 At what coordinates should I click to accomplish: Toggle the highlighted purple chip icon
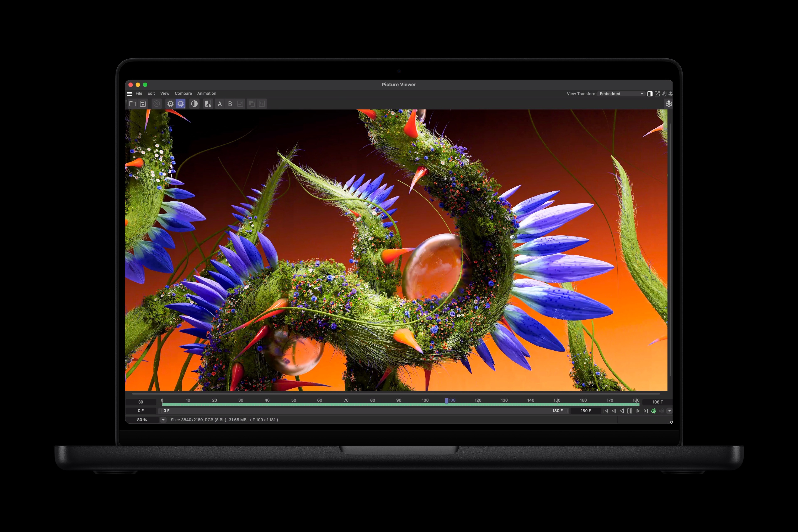point(181,104)
